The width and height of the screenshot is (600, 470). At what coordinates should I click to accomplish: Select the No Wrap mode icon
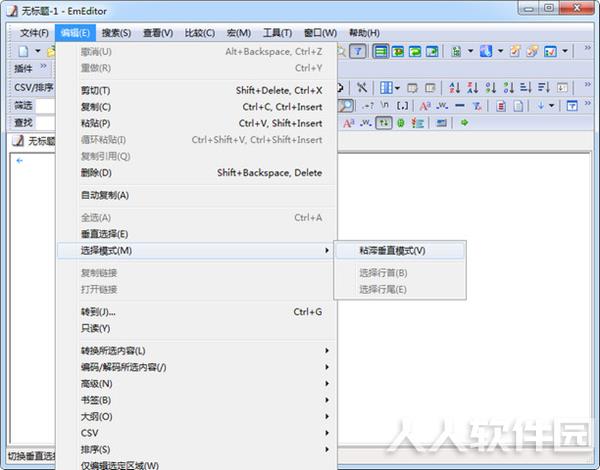coord(381,51)
